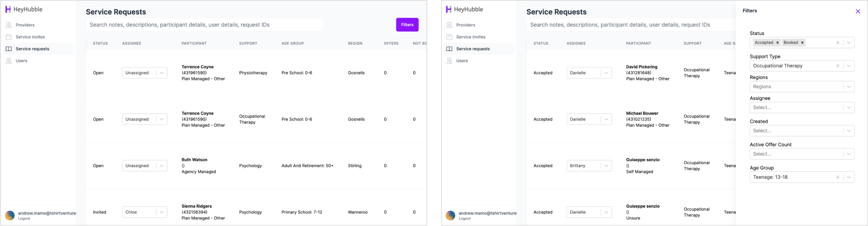Open the Brittany assignee dropdown for Guiseppe senzio
The height and width of the screenshot is (226, 868).
(x=589, y=166)
